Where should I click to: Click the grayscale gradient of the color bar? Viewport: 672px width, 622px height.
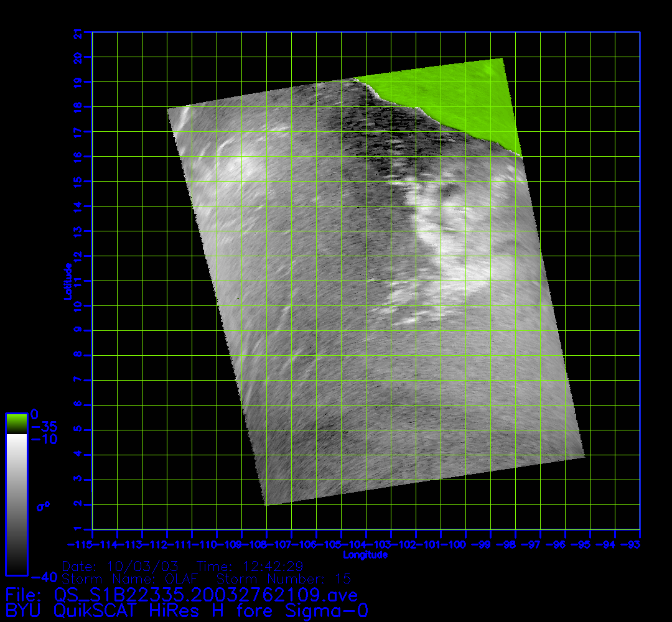pyautogui.click(x=16, y=504)
